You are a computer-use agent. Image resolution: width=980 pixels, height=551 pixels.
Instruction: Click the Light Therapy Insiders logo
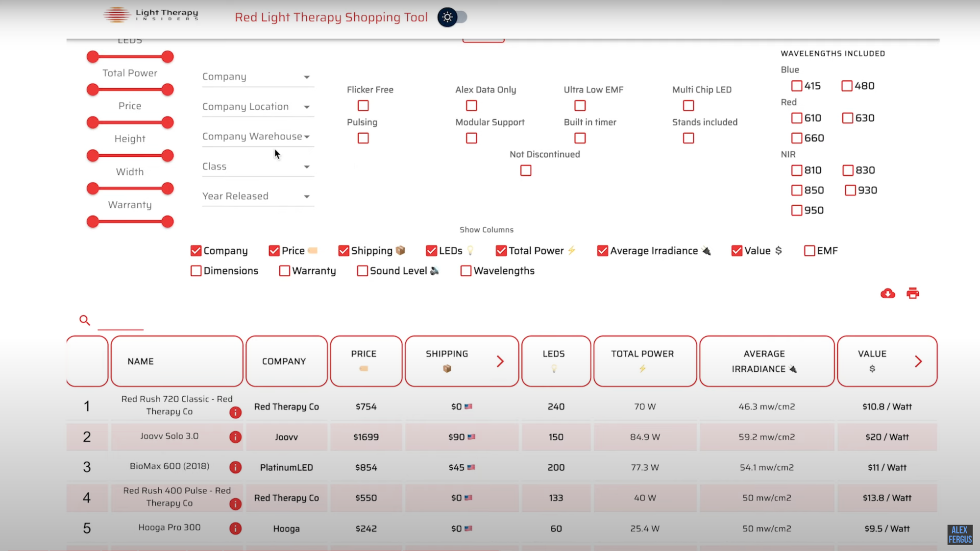tap(151, 15)
